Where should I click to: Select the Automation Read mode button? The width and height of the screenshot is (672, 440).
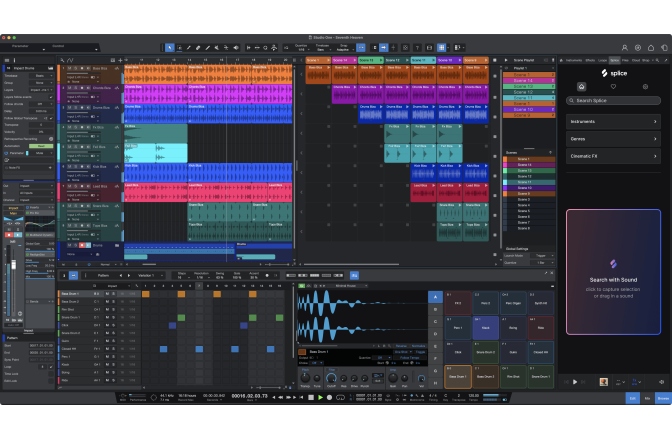41,146
